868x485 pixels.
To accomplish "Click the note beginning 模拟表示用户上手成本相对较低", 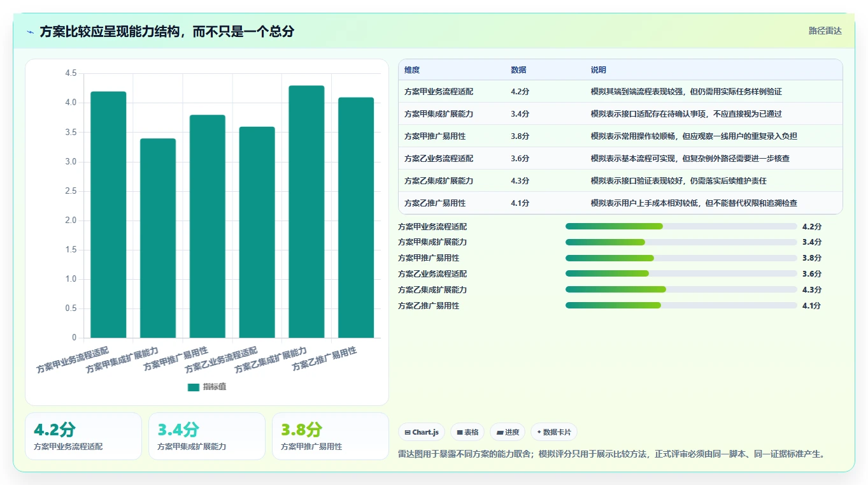I will pos(694,203).
